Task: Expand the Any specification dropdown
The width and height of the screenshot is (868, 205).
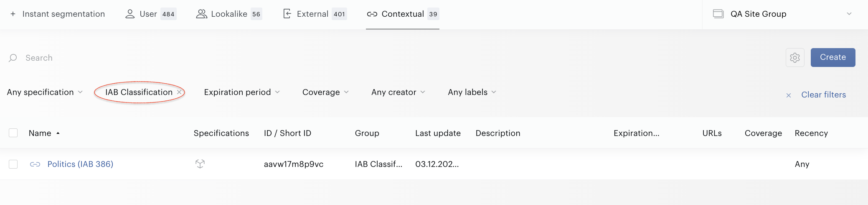Action: point(45,92)
